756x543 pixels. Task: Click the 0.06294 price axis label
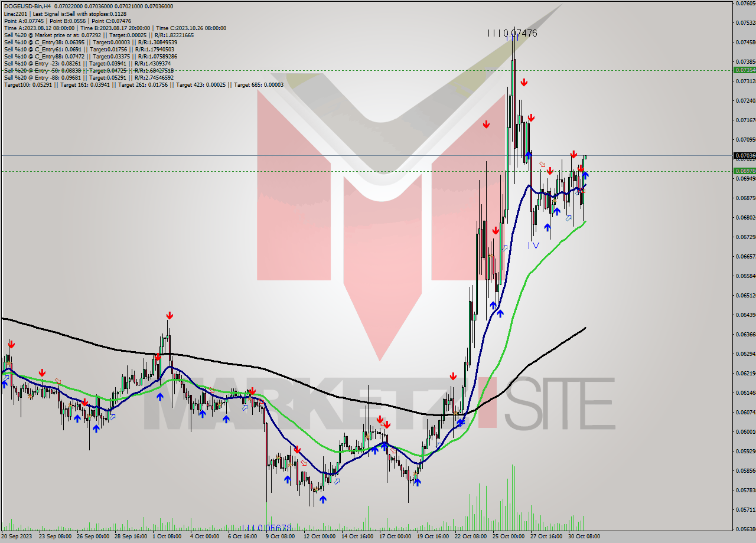coord(745,354)
